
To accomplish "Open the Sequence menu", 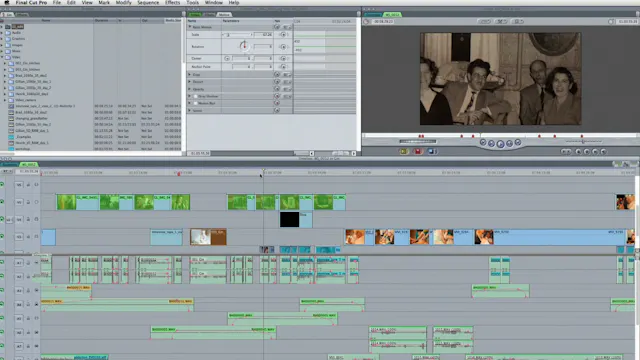I will 148,2.
